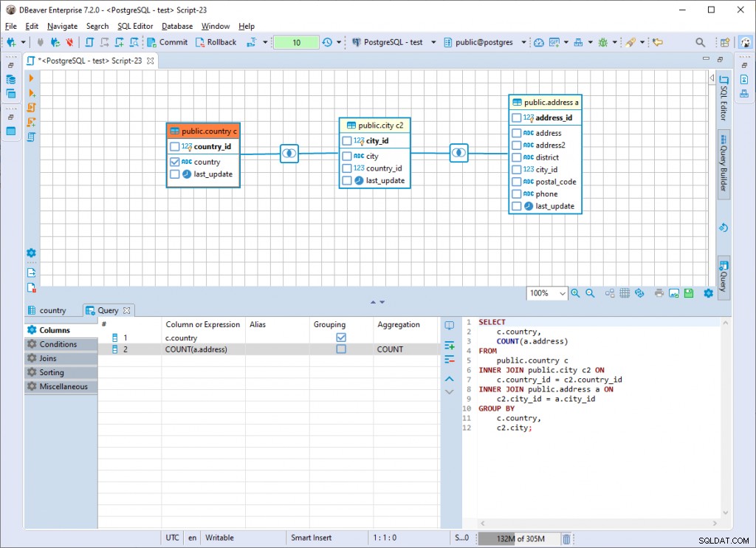Image resolution: width=756 pixels, height=548 pixels.
Task: Click the green bug debug icon
Action: [602, 42]
